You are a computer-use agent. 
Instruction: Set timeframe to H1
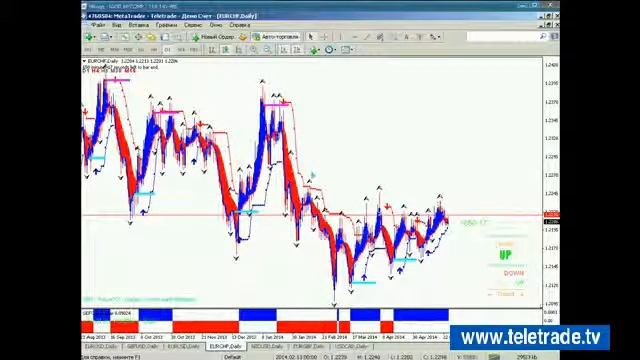[x=141, y=49]
